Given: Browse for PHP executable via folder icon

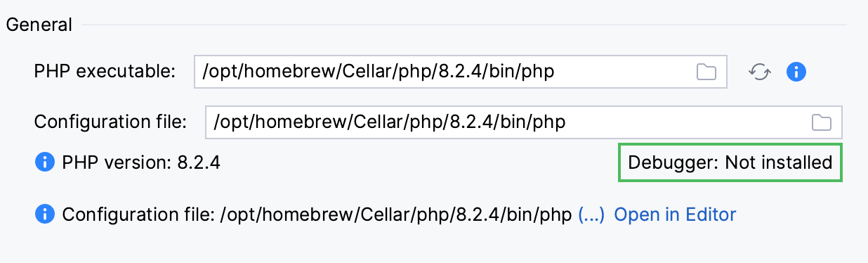Looking at the screenshot, I should coord(706,72).
